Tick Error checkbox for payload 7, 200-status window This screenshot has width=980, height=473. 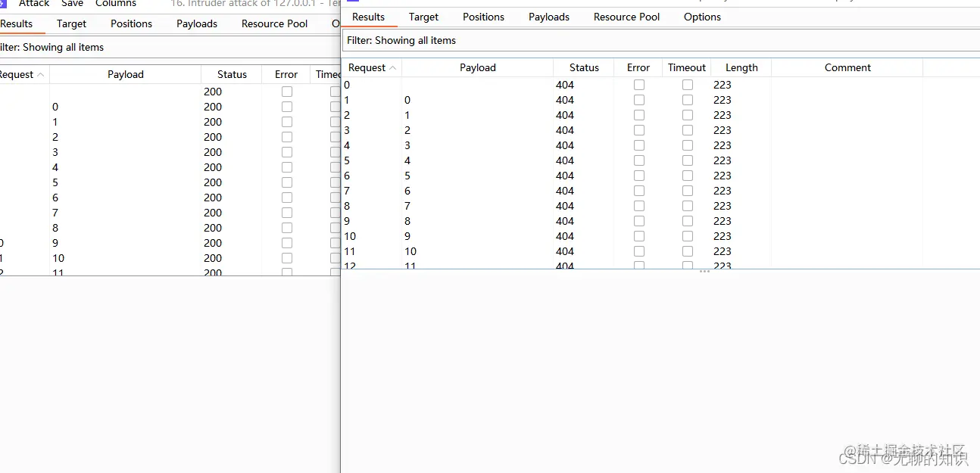tap(287, 213)
